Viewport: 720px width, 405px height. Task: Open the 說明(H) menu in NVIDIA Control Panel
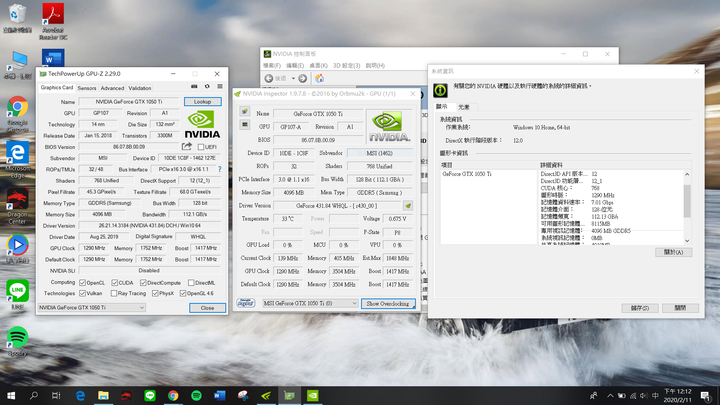[375, 66]
